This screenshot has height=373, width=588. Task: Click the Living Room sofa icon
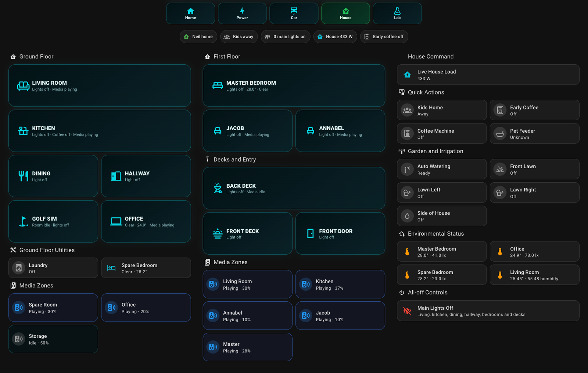[x=23, y=86]
